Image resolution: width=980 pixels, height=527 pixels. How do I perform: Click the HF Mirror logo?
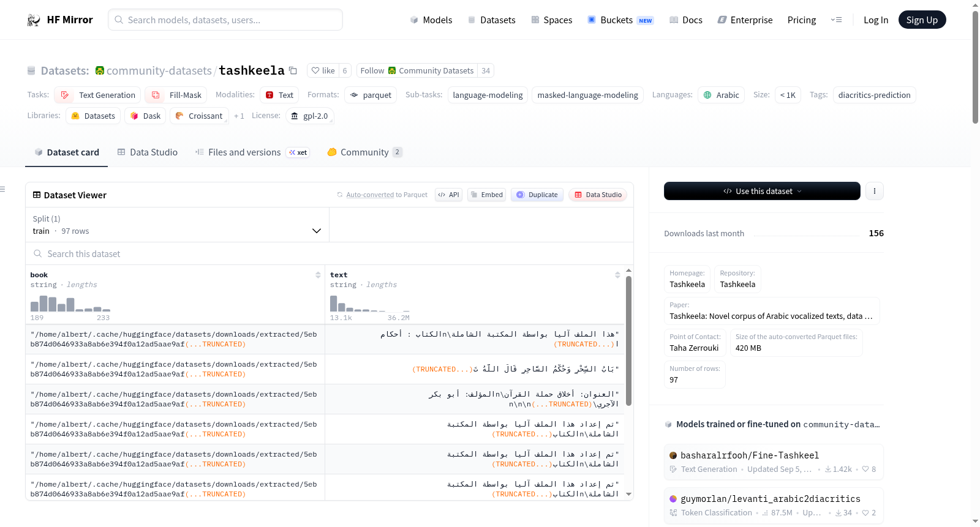pos(34,20)
